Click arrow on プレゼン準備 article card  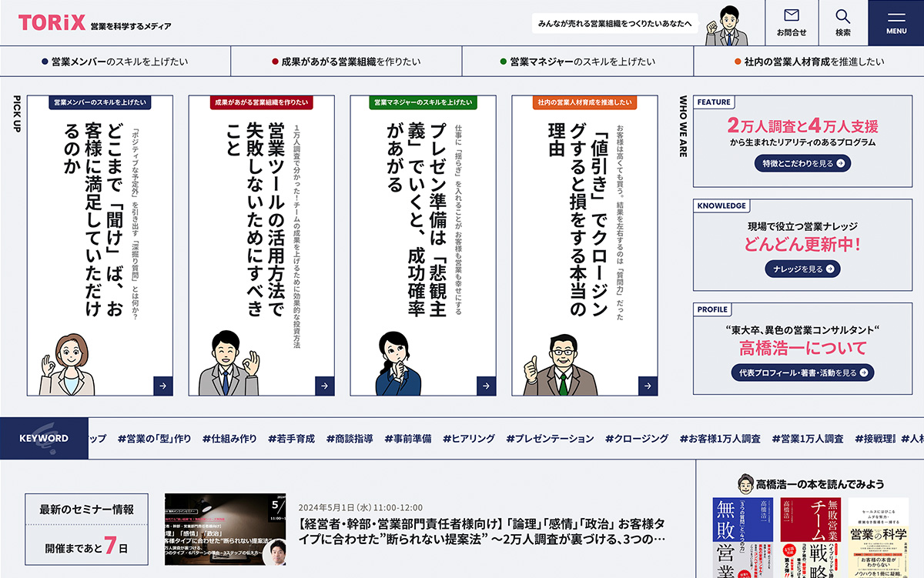click(x=486, y=386)
